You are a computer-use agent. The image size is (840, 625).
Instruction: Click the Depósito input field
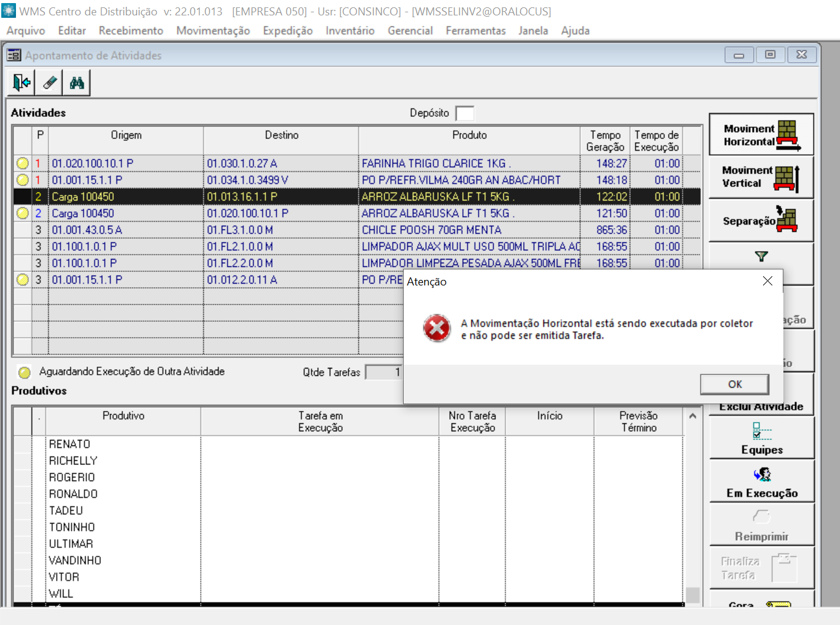[465, 113]
